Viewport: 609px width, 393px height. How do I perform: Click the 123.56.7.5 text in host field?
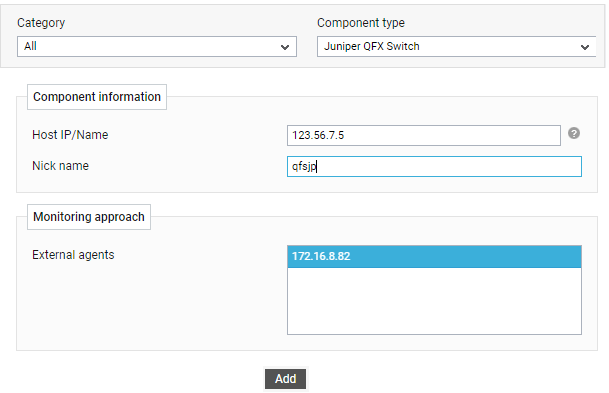point(318,136)
